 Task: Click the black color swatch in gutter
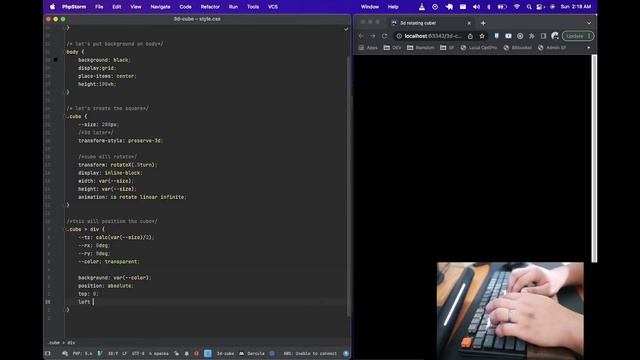(56, 60)
